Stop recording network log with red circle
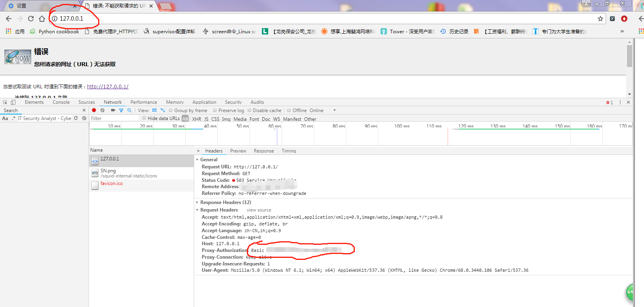Viewport: 644px width, 307px height. pyautogui.click(x=94, y=111)
